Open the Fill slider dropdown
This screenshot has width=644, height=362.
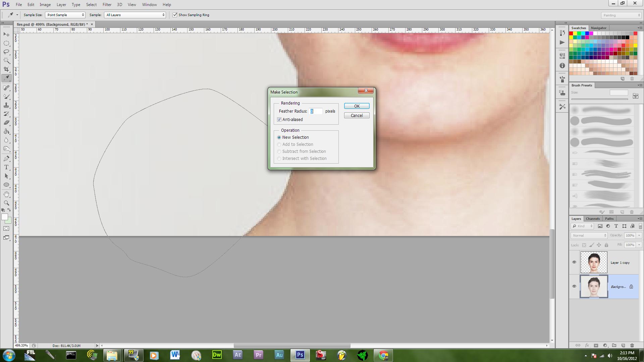[x=639, y=245]
